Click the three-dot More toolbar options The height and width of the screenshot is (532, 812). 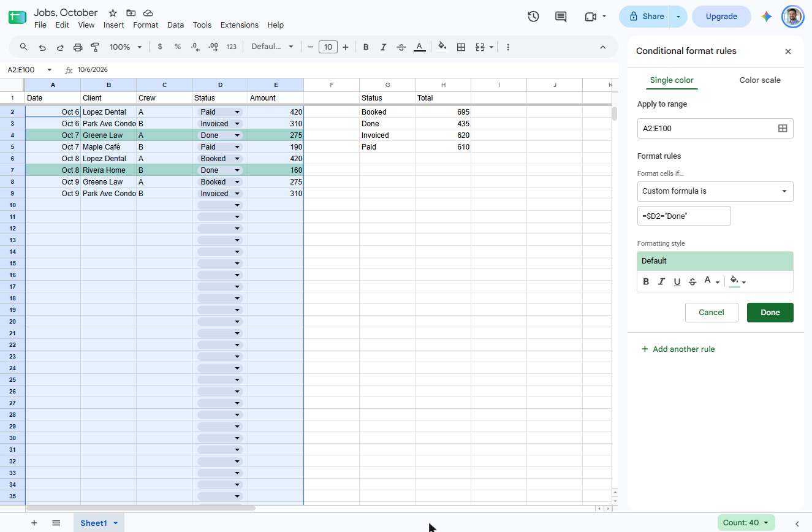click(508, 47)
